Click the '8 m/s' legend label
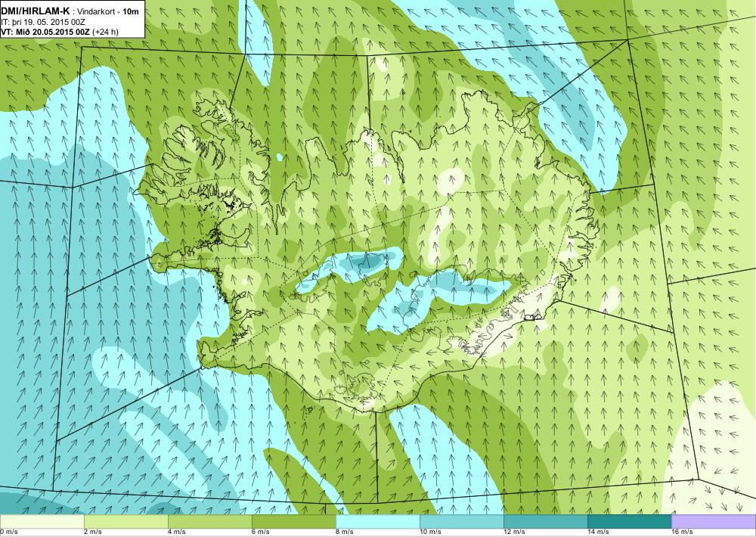The height and width of the screenshot is (537, 756). click(345, 532)
